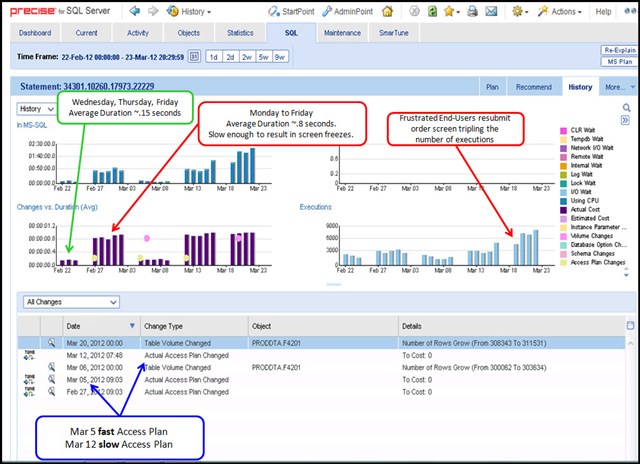
Task: Click the Access Plan Changes legend swatch
Action: [564, 262]
